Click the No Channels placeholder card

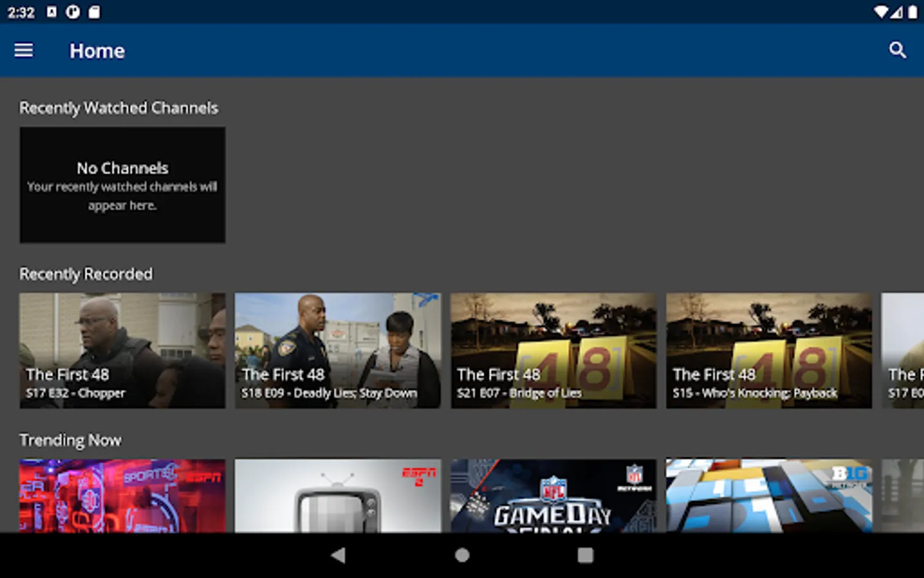click(123, 185)
